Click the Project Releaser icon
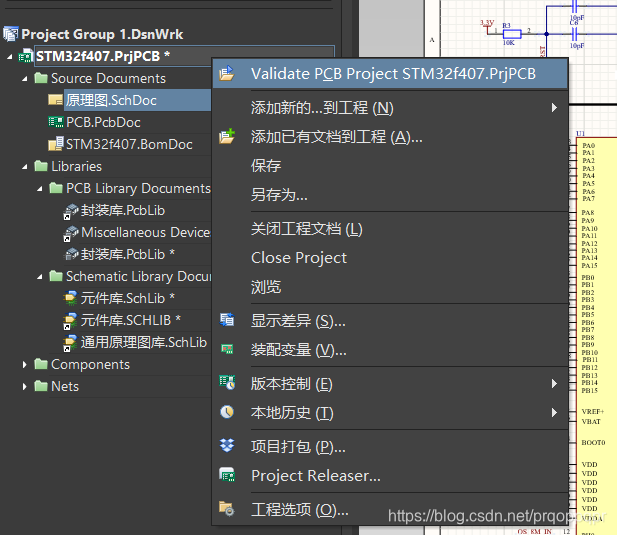This screenshot has width=617, height=535. (x=227, y=476)
